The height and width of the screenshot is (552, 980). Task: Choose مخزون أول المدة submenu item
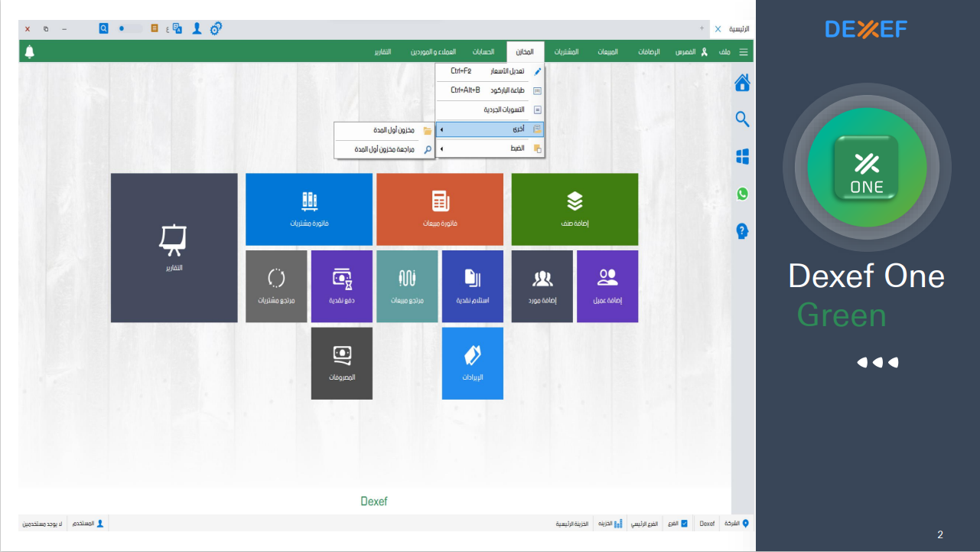coord(384,131)
